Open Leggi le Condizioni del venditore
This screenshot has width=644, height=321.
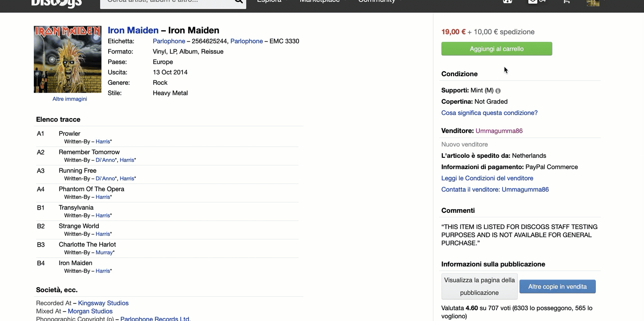[x=487, y=178]
